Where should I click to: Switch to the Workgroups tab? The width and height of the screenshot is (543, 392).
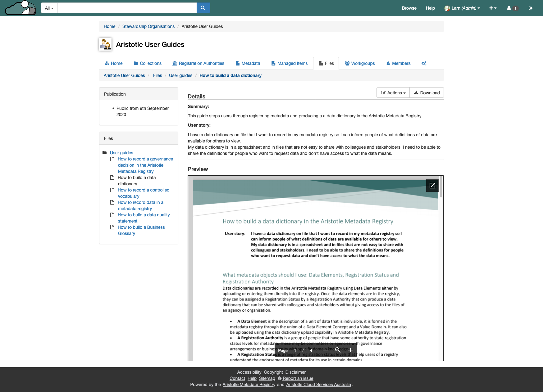tap(360, 63)
